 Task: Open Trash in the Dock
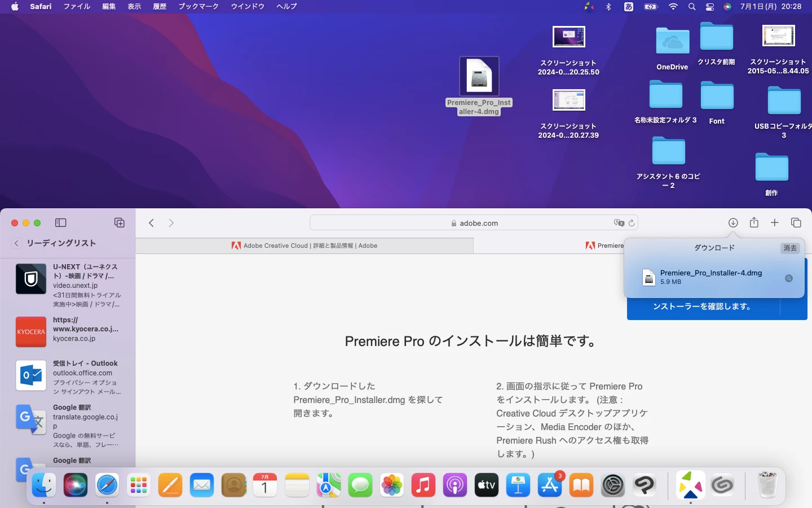(767, 485)
